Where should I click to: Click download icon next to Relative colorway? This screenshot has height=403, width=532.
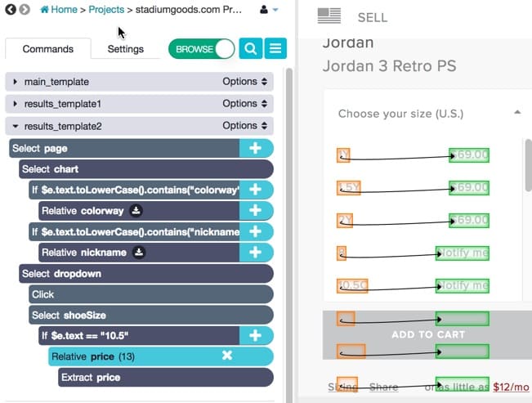tap(136, 211)
